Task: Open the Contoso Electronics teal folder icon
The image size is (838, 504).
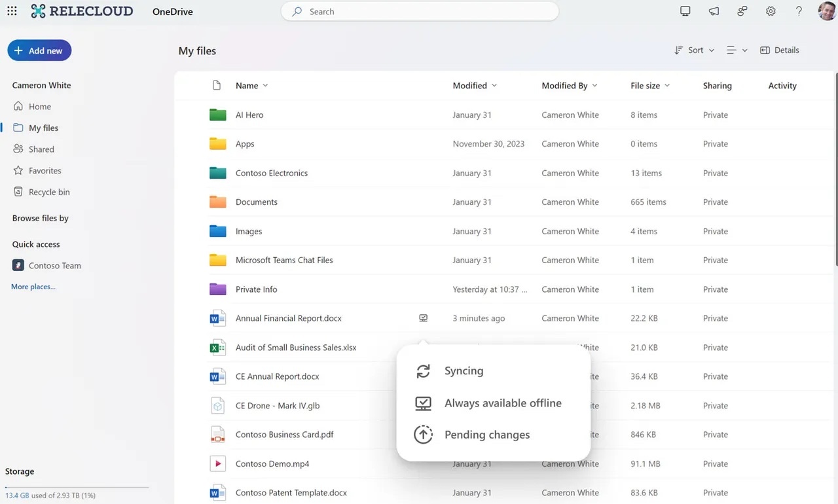Action: [x=217, y=173]
